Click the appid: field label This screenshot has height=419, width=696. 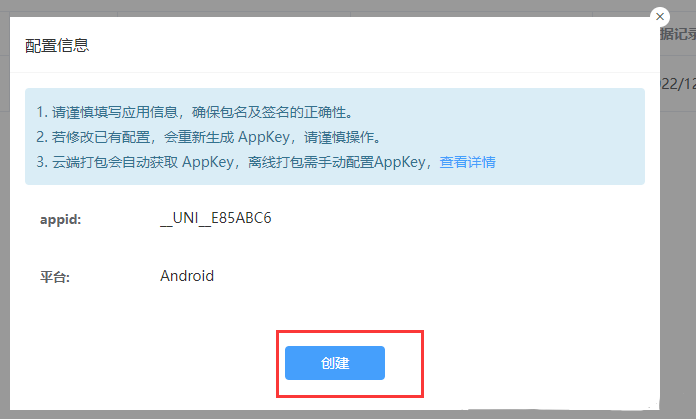(60, 219)
